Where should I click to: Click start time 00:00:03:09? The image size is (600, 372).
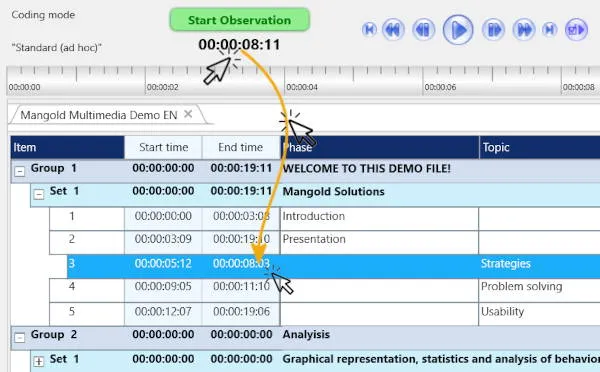[163, 239]
